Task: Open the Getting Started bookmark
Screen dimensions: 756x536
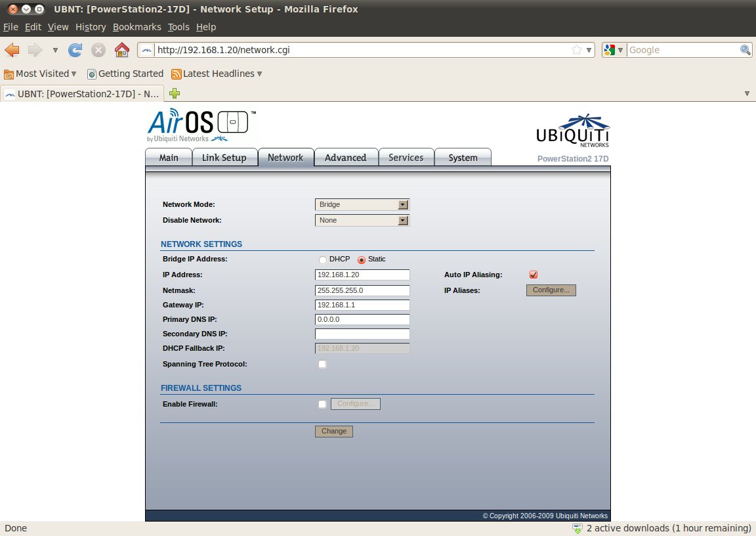Action: (125, 74)
